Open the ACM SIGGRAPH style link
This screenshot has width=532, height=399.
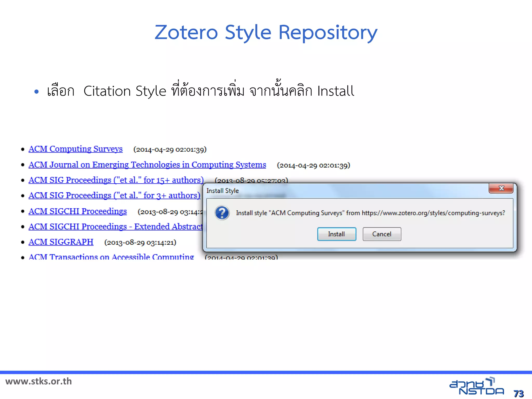tap(61, 242)
